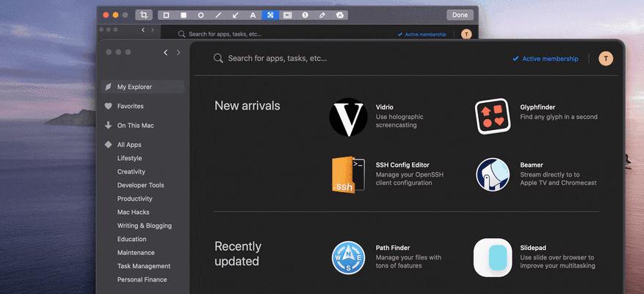This screenshot has height=294, width=644.
Task: Open the Personal Finance category
Action: [142, 279]
